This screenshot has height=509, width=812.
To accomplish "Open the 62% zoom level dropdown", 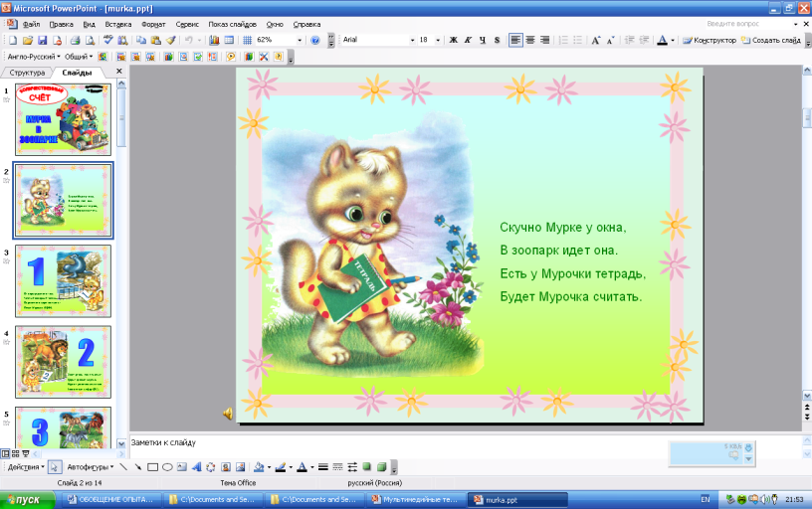I will pyautogui.click(x=300, y=41).
